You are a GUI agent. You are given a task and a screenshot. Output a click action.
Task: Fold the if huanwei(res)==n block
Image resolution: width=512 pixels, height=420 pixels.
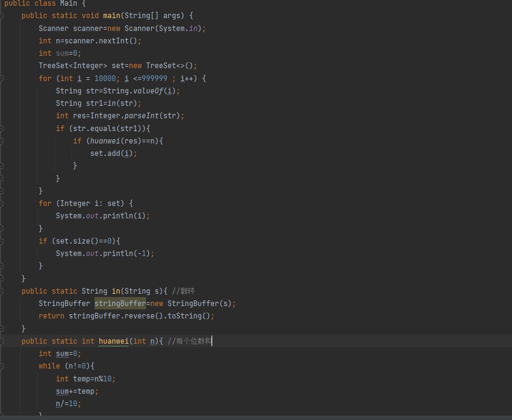2,141
